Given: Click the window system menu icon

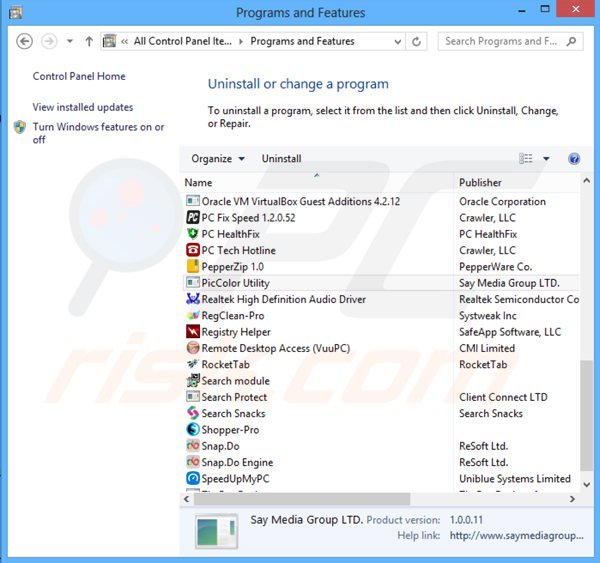Looking at the screenshot, I should pyautogui.click(x=15, y=13).
